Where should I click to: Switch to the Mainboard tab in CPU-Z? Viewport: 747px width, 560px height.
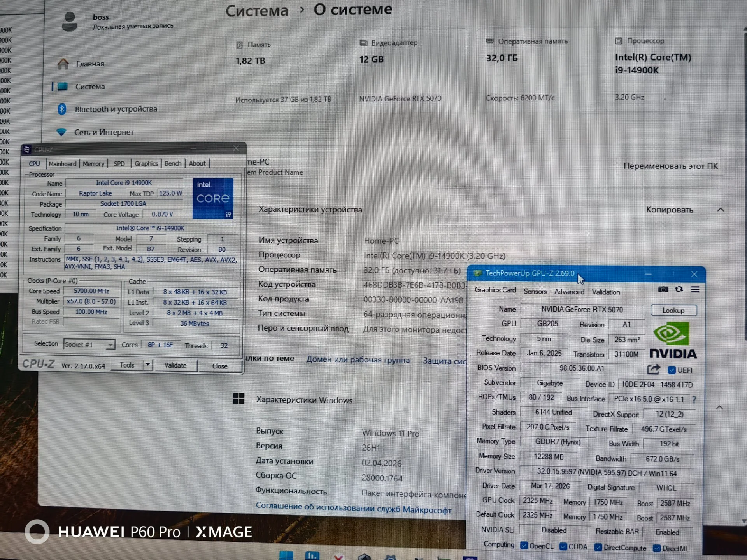coord(62,164)
